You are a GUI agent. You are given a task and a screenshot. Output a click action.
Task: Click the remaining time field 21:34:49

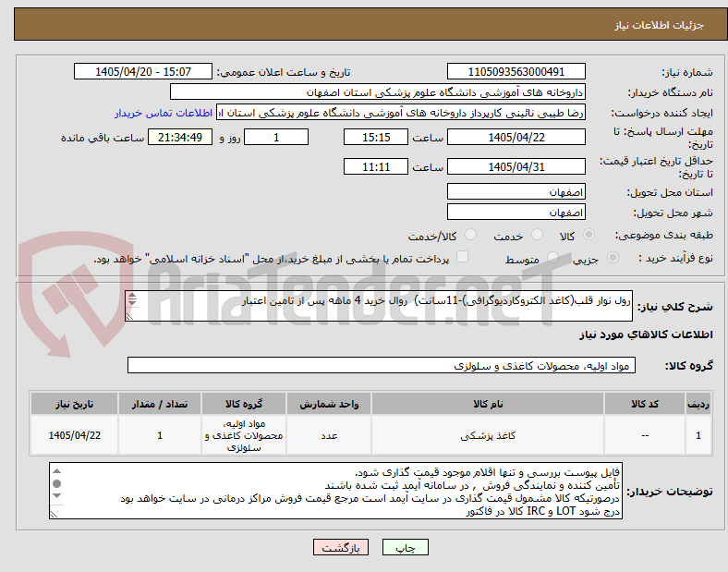[180, 137]
